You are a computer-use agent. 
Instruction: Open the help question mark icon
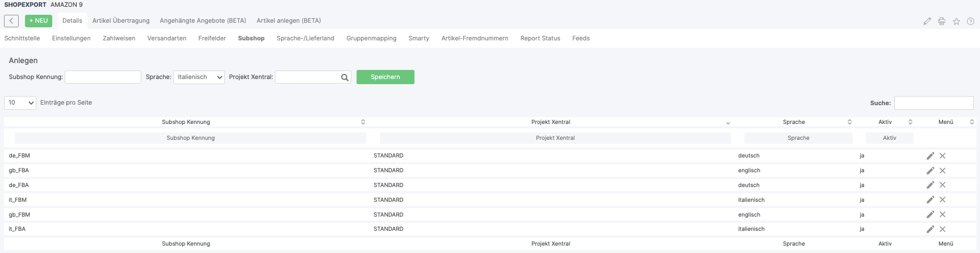coord(970,21)
